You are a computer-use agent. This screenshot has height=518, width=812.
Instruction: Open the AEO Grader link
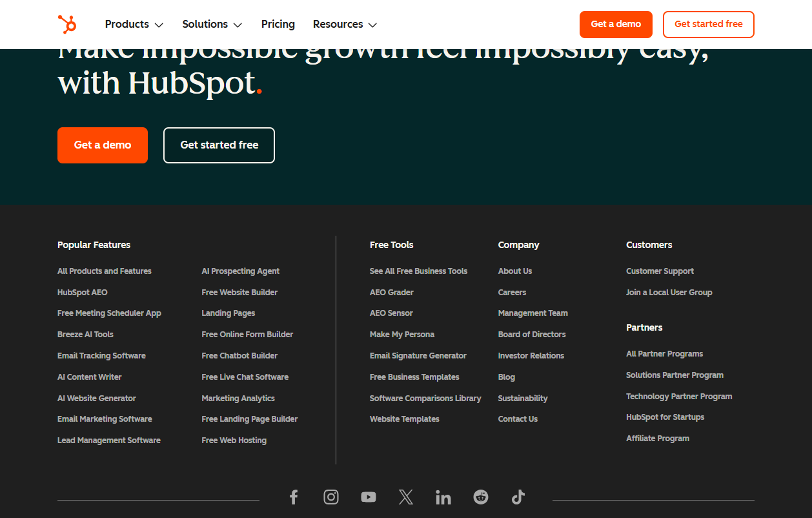coord(392,293)
